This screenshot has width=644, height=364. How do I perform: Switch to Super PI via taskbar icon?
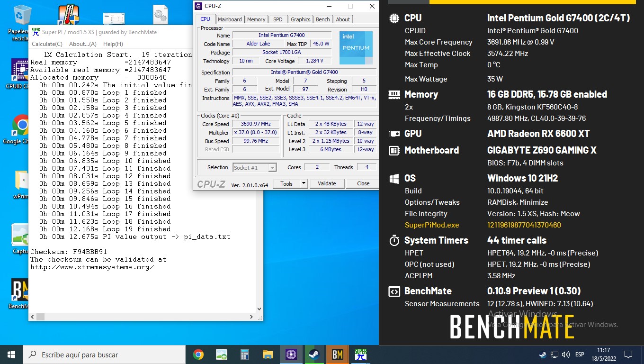click(x=361, y=355)
